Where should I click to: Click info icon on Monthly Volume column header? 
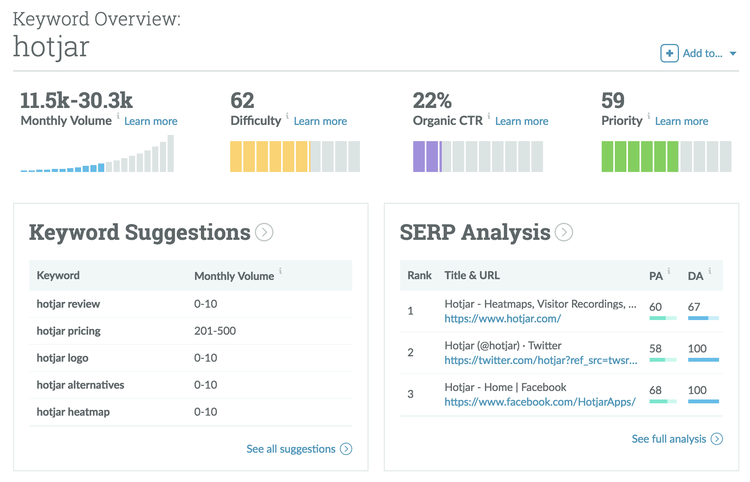click(x=280, y=271)
